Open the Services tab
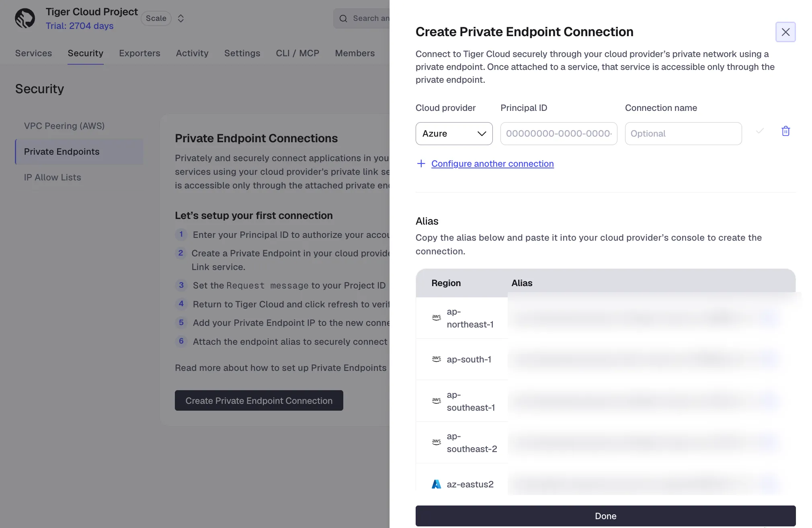Image resolution: width=812 pixels, height=528 pixels. point(33,53)
